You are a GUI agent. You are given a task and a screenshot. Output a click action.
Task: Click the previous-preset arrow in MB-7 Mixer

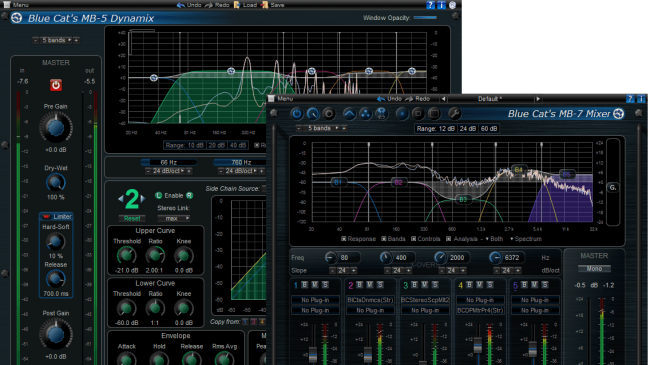444,99
